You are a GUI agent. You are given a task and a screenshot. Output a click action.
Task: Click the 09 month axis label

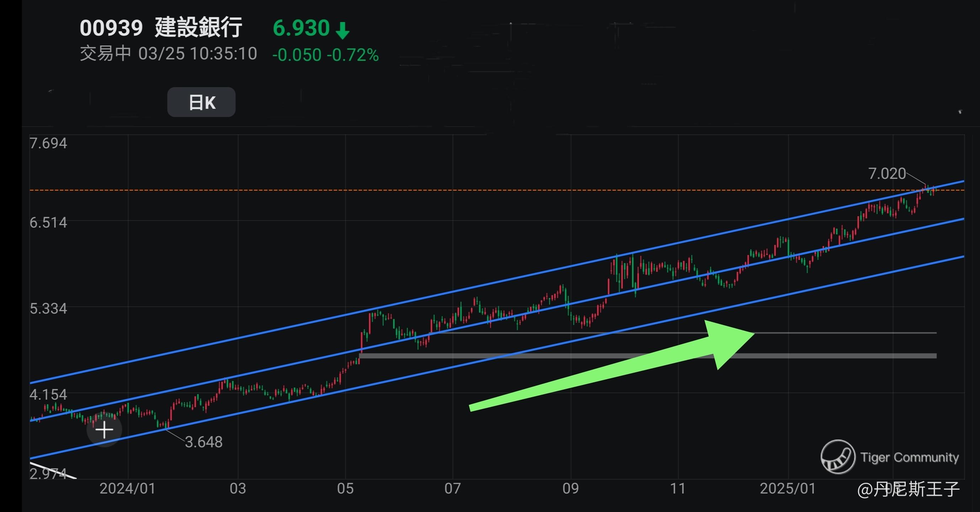click(570, 489)
